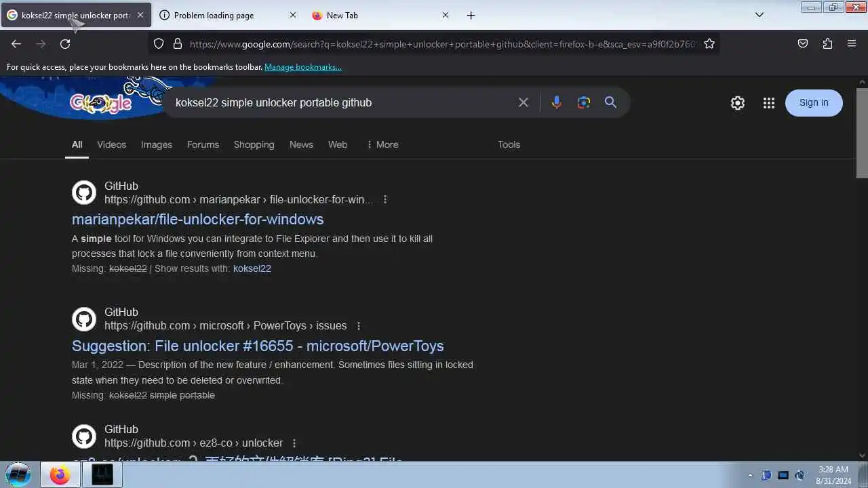Open the taskbar clock and date

(x=833, y=475)
